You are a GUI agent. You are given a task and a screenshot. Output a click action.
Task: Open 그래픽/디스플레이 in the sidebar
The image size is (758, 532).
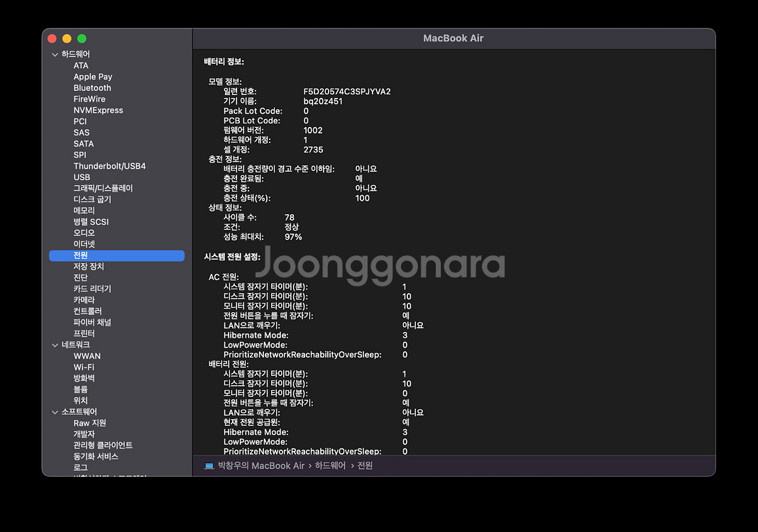coord(103,189)
